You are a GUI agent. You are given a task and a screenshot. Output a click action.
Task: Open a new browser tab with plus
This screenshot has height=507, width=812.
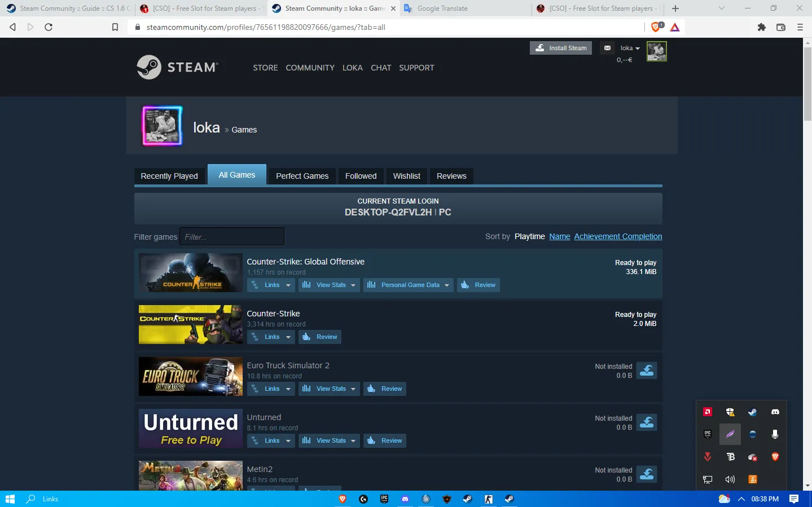click(x=675, y=8)
